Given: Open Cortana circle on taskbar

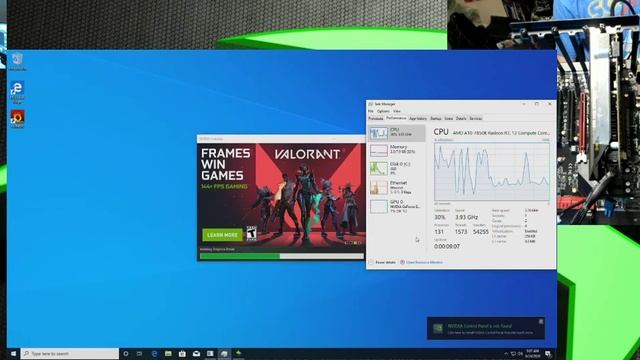Looking at the screenshot, I should (x=126, y=353).
